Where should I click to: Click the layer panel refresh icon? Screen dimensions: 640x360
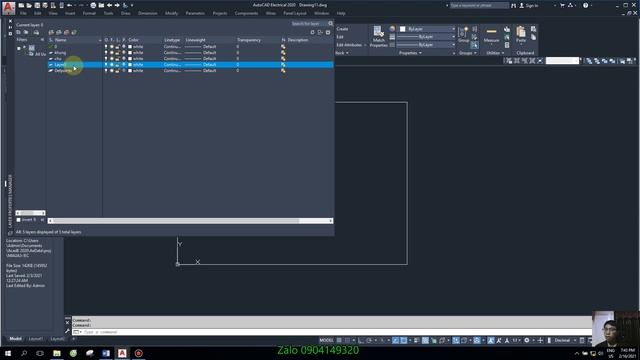(312, 32)
